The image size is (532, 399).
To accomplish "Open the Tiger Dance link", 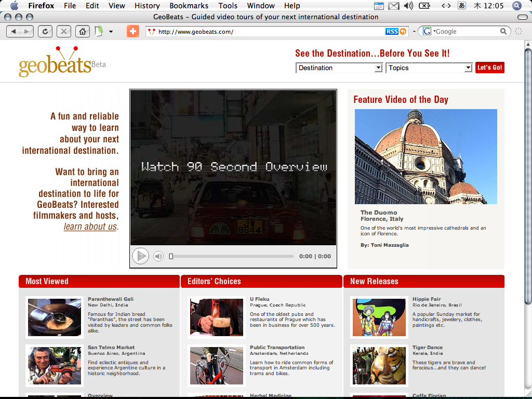I will click(428, 348).
